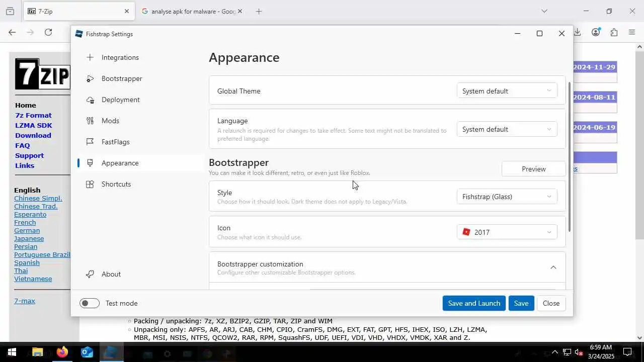Click the Close button in Fishstrap
This screenshot has width=644, height=362.
tap(551, 303)
